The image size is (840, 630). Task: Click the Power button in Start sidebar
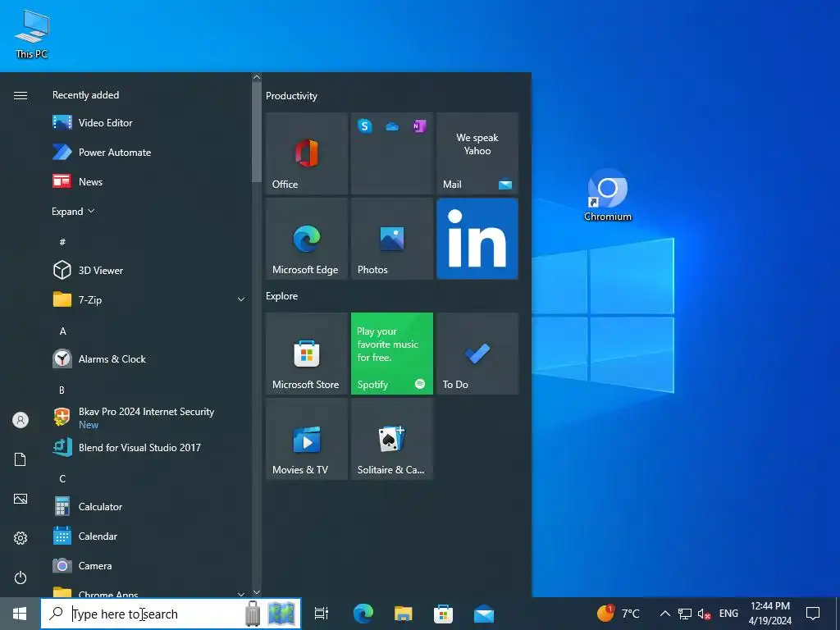pyautogui.click(x=21, y=577)
